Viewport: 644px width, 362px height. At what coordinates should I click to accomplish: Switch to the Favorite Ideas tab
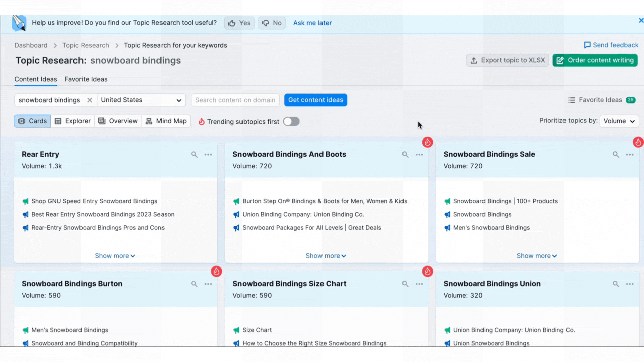(x=86, y=79)
